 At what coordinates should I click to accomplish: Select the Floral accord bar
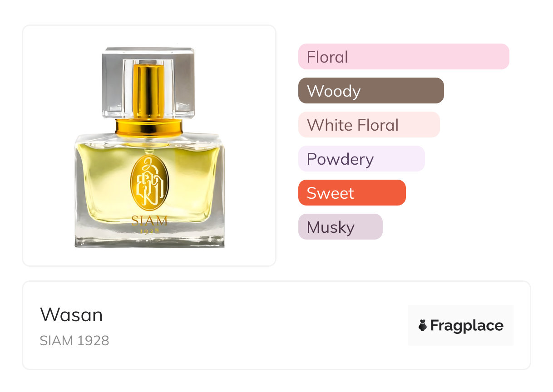pos(404,57)
